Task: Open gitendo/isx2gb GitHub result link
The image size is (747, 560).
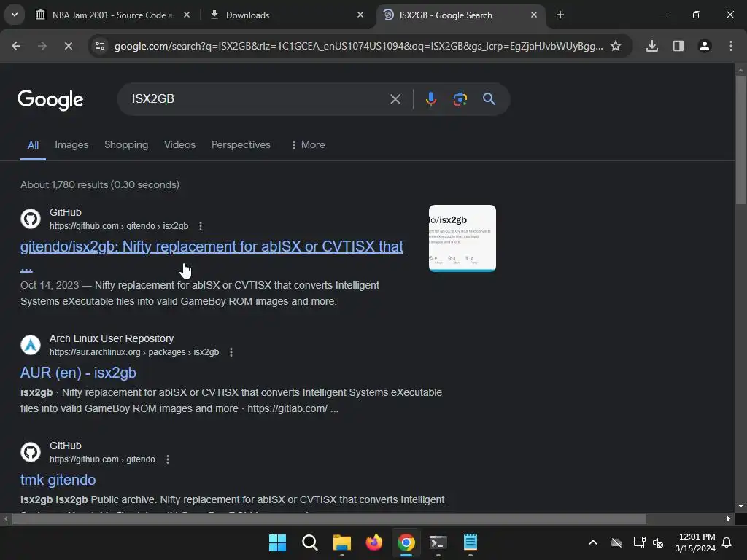Action: 212,246
